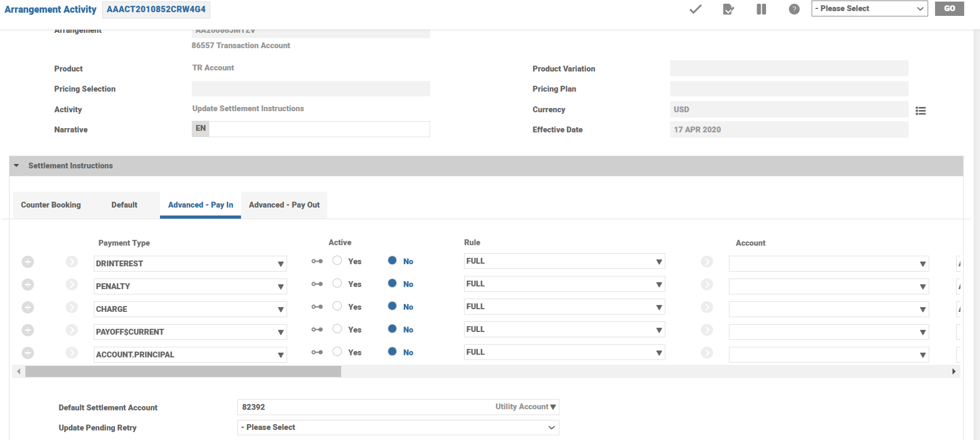
Task: Switch to the Advanced - Pay Out tab
Action: pyautogui.click(x=284, y=205)
